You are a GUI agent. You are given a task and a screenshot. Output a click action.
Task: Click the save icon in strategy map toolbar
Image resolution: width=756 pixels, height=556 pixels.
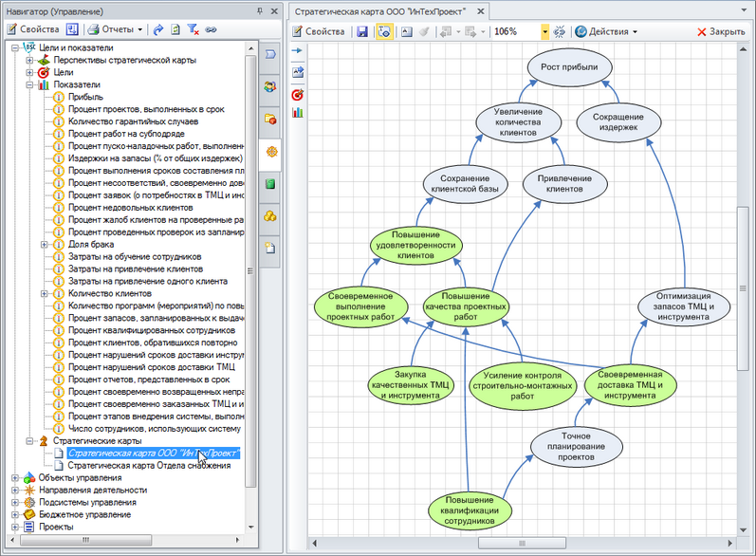pos(362,31)
